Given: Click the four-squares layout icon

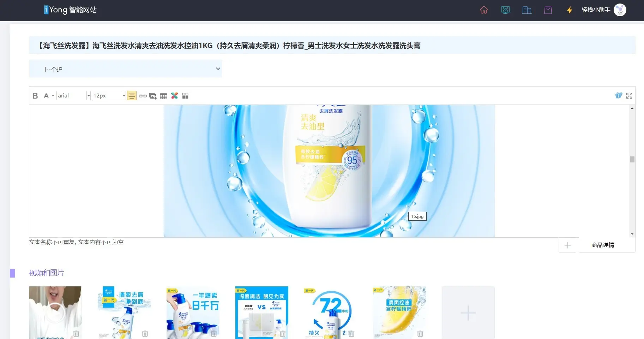Looking at the screenshot, I should tap(185, 96).
